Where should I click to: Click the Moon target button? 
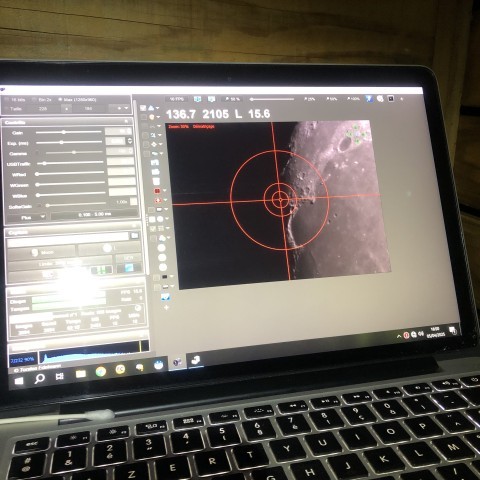click(42, 252)
